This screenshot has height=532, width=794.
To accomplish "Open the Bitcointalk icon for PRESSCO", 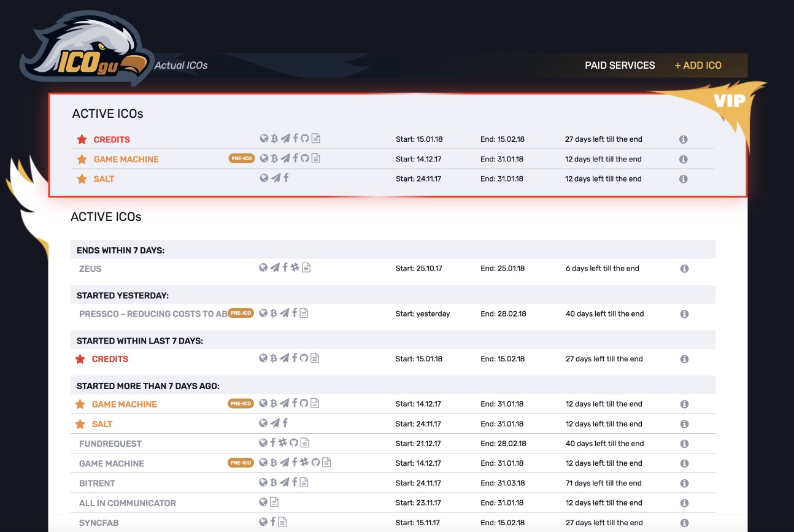I will click(273, 313).
